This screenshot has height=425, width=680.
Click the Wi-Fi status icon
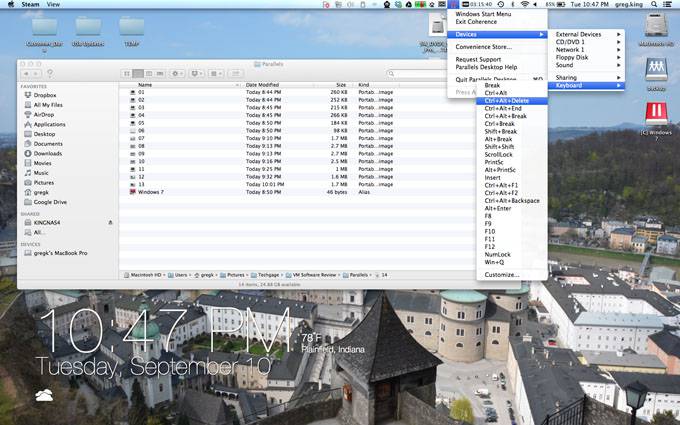524,4
